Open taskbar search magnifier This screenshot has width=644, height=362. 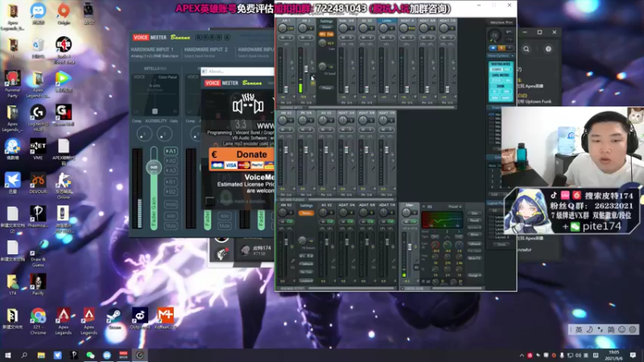[x=24, y=355]
